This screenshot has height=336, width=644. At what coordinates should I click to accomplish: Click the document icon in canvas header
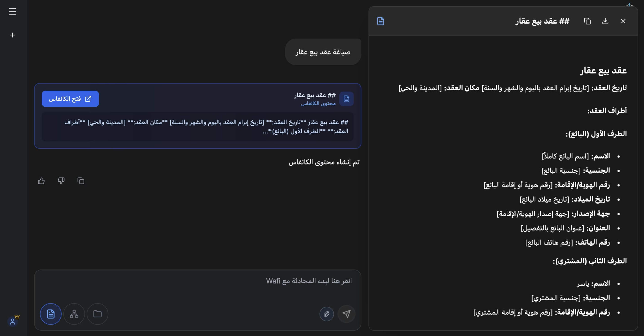pyautogui.click(x=381, y=21)
